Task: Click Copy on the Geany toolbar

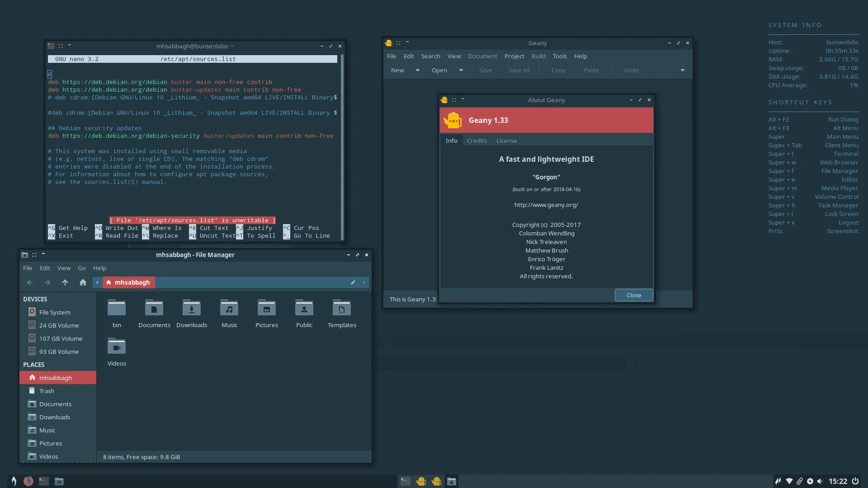Action: 558,70
